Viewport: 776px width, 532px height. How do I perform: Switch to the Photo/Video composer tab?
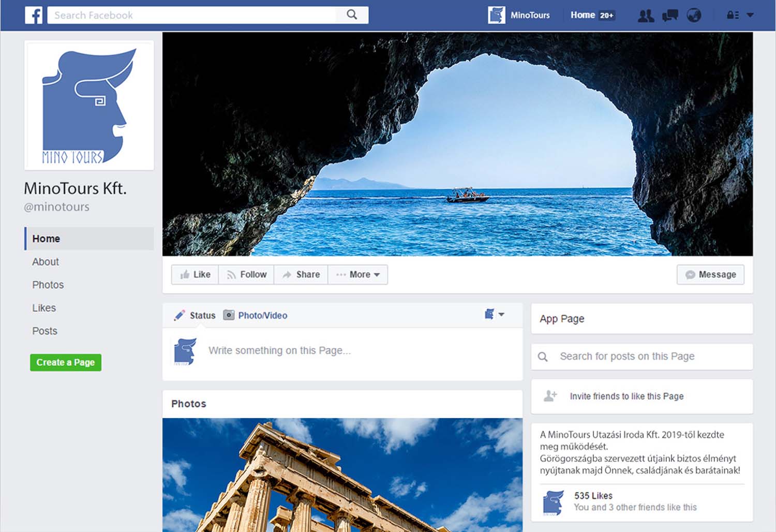pos(256,316)
